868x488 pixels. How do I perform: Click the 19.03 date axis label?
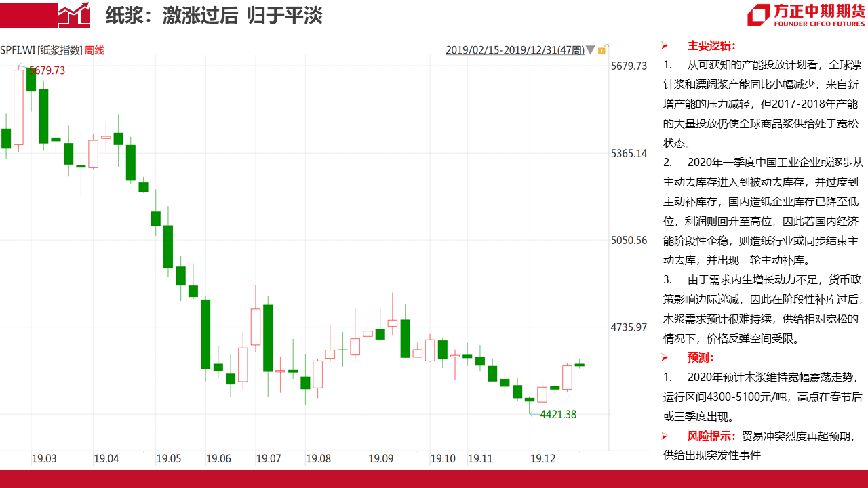[44, 459]
